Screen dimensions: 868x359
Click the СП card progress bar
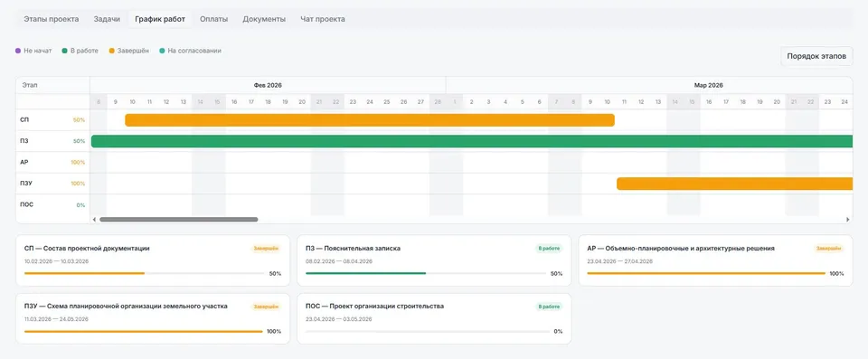pyautogui.click(x=144, y=273)
